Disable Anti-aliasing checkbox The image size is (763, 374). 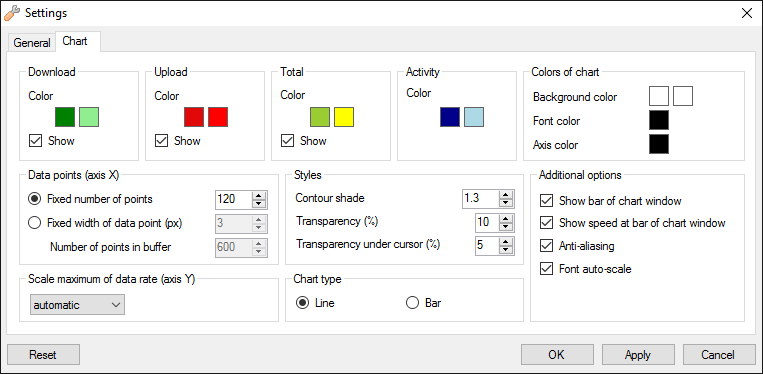[x=546, y=246]
